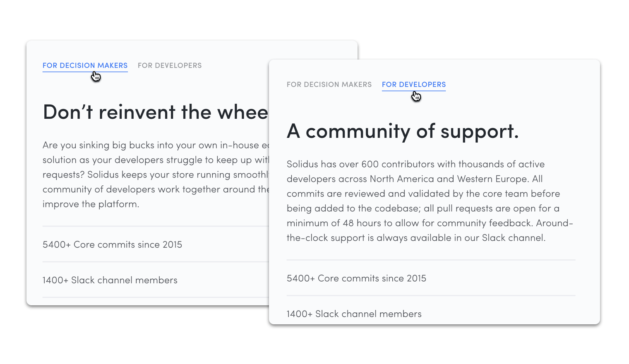Click the underline beneath FOR DEVELOPERS

click(414, 90)
